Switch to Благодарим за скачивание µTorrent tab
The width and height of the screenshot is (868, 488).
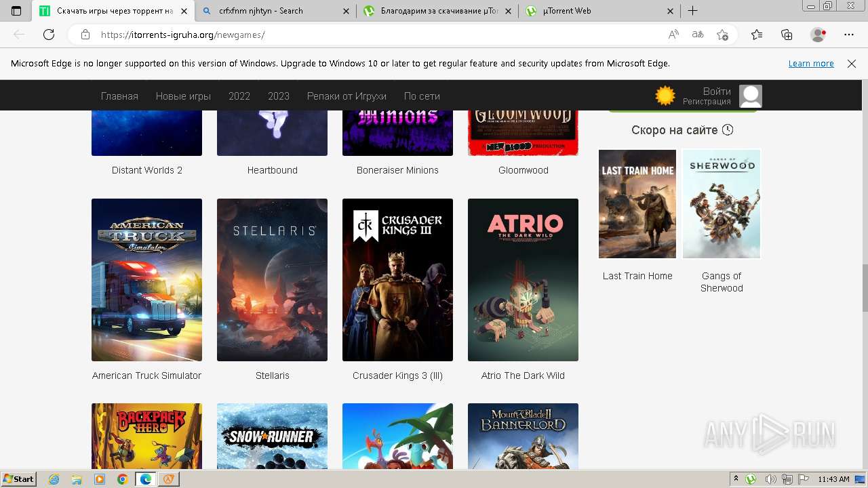pos(437,11)
